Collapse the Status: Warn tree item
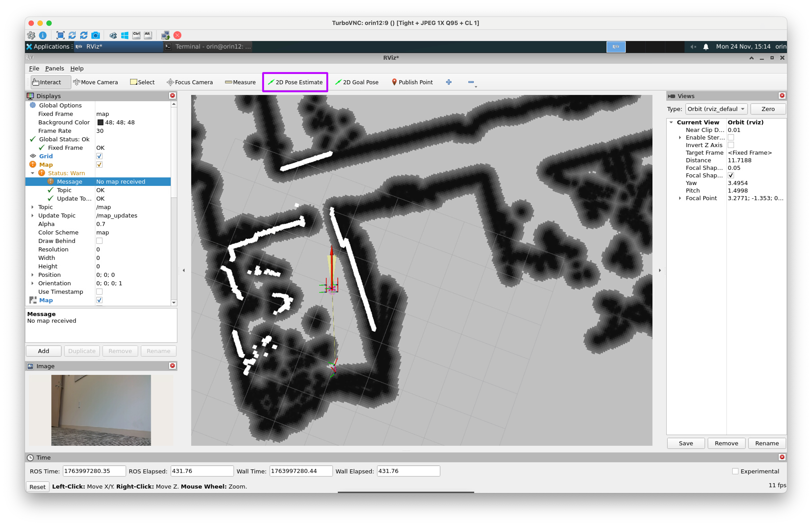 pyautogui.click(x=33, y=173)
